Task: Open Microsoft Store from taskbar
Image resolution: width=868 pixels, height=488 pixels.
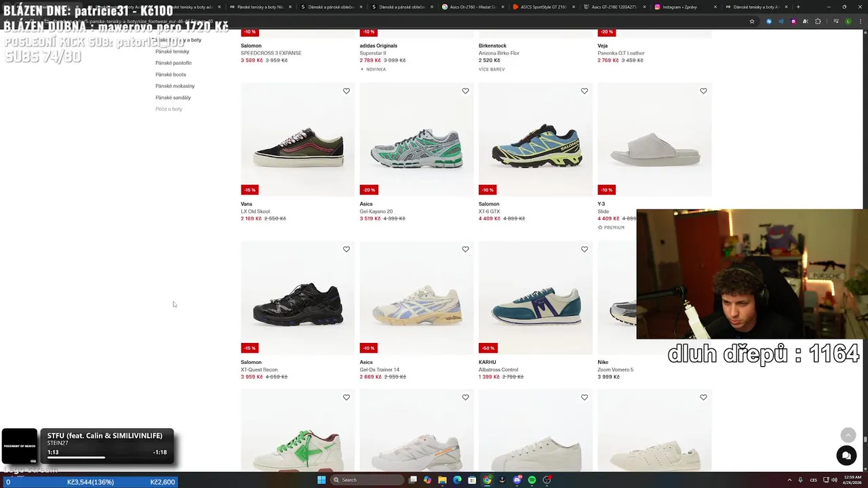Action: click(x=472, y=480)
